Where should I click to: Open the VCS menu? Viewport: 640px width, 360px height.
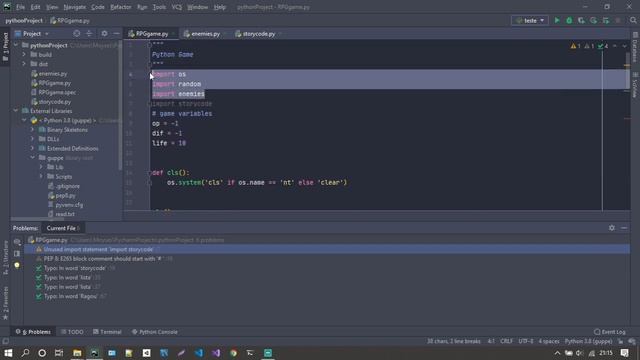(x=177, y=7)
